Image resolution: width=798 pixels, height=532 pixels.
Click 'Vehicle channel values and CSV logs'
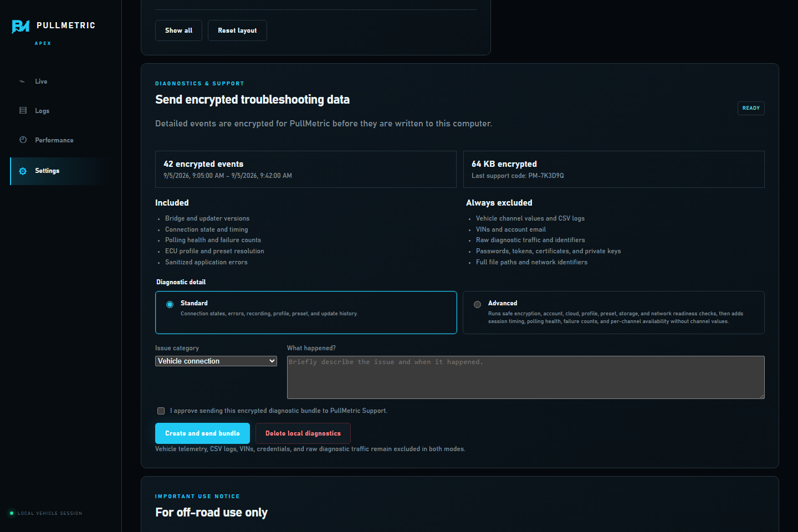[x=530, y=218]
